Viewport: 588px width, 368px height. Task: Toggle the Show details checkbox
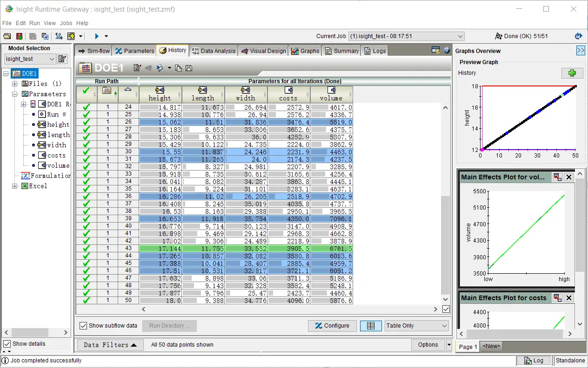coord(7,344)
